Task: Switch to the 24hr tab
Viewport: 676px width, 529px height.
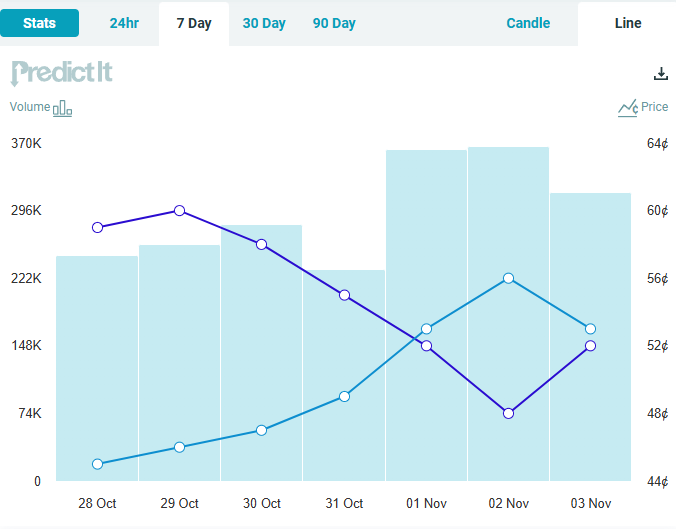Action: [x=124, y=23]
